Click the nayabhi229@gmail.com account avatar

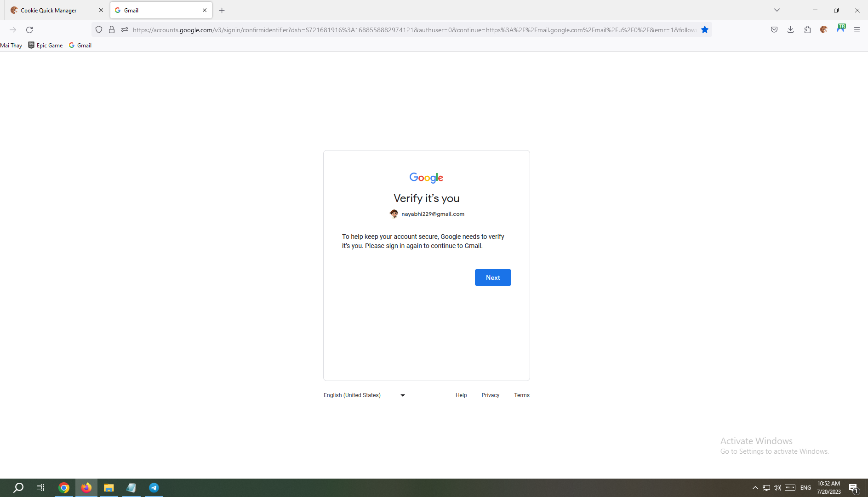(394, 214)
